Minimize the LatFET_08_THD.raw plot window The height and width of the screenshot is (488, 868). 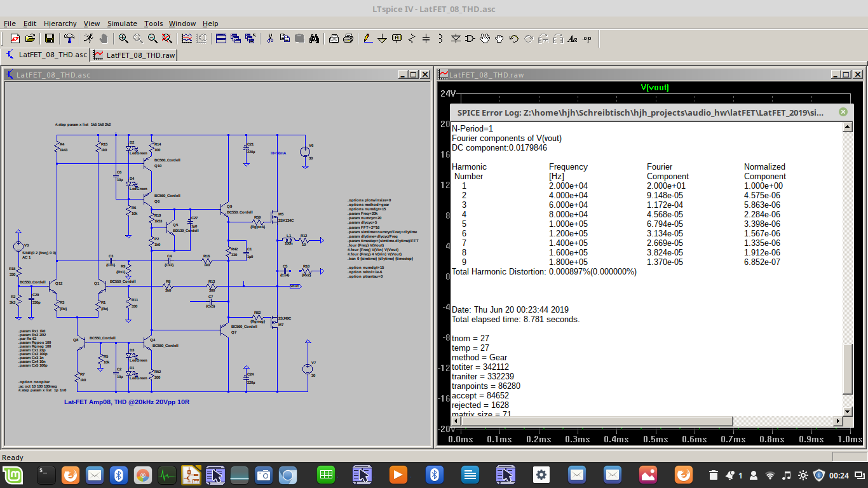pos(834,74)
